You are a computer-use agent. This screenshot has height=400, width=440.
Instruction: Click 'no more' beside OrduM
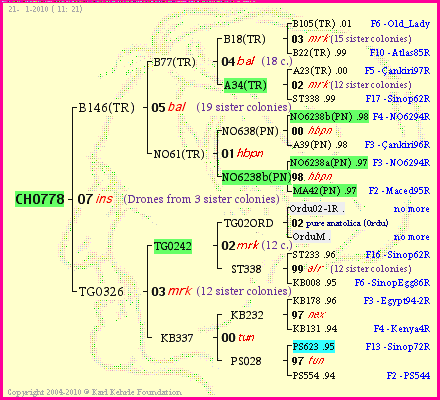pos(411,237)
